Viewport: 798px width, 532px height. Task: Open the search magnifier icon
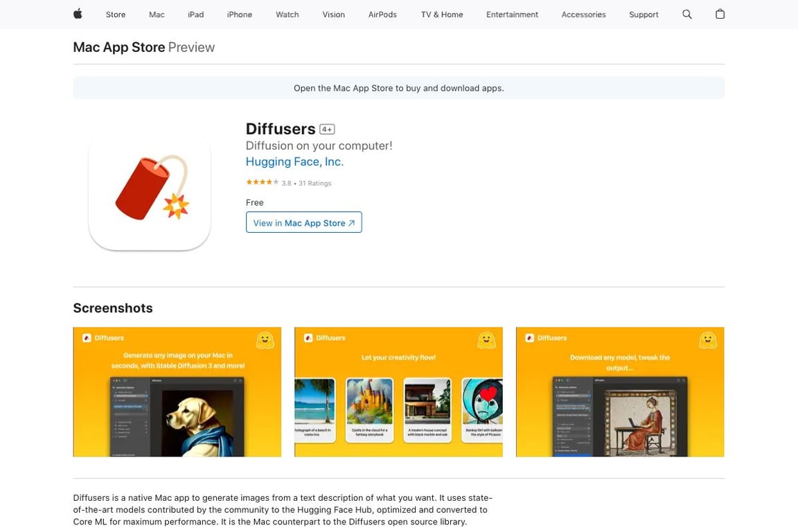[x=686, y=15]
